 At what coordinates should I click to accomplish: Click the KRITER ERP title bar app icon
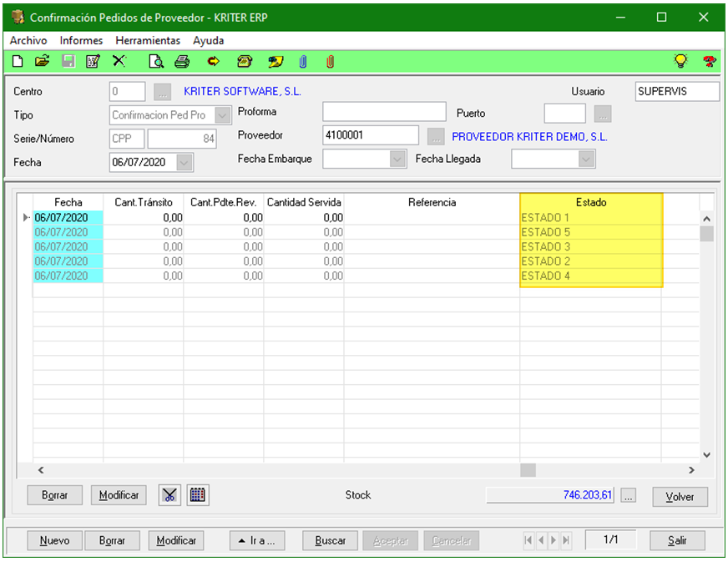point(18,18)
